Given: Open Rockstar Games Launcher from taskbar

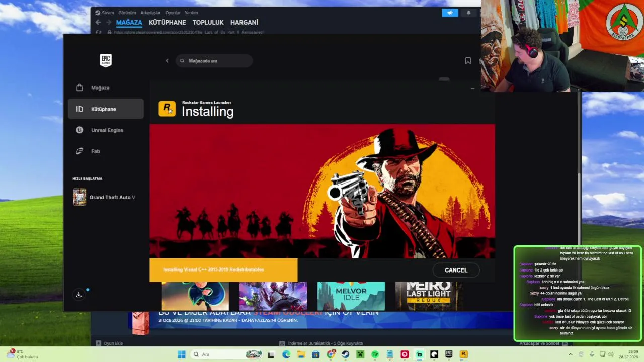Looking at the screenshot, I should click(463, 354).
